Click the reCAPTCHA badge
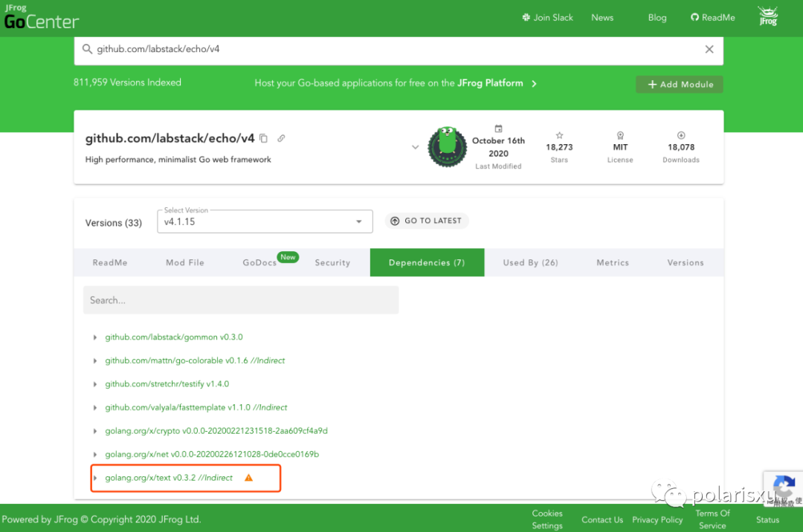803x532 pixels. click(784, 488)
